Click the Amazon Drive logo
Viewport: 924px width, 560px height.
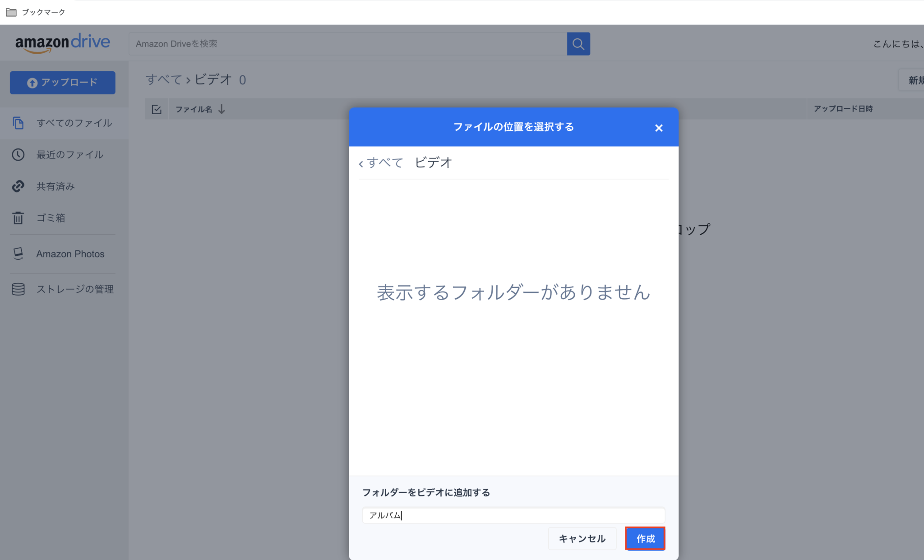63,42
